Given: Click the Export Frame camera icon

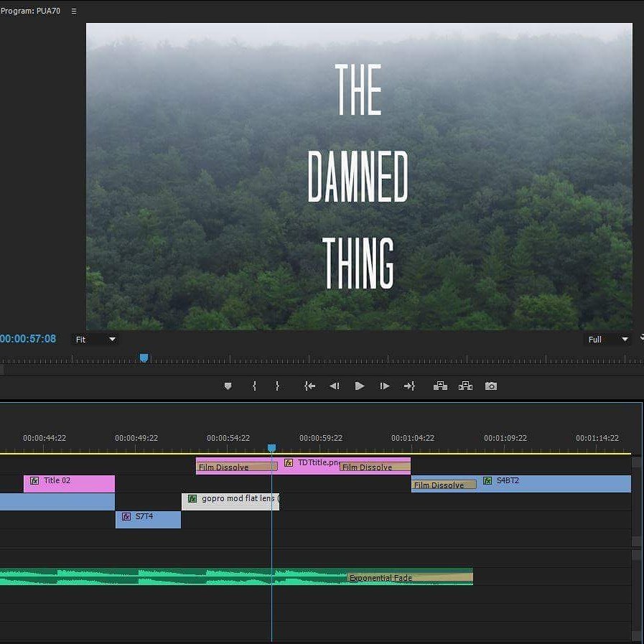Looking at the screenshot, I should pos(491,386).
